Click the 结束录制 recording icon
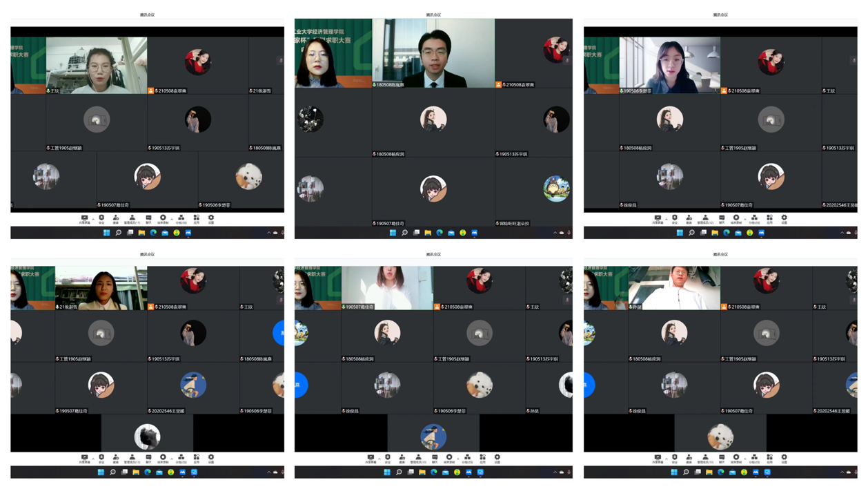Image resolution: width=868 pixels, height=489 pixels. pos(163,218)
